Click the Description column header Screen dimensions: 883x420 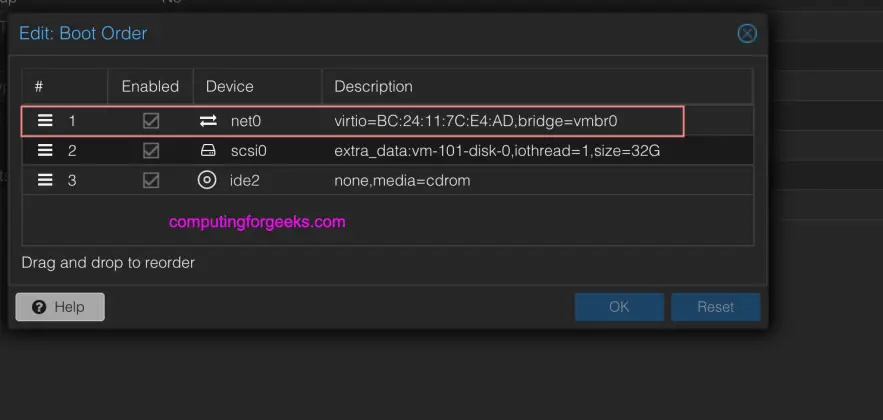pyautogui.click(x=373, y=87)
